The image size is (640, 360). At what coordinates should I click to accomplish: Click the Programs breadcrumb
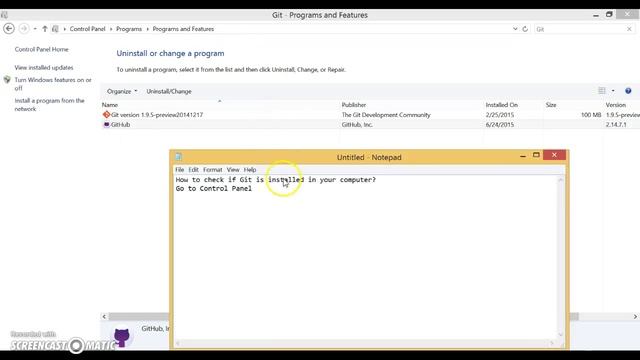tap(129, 29)
